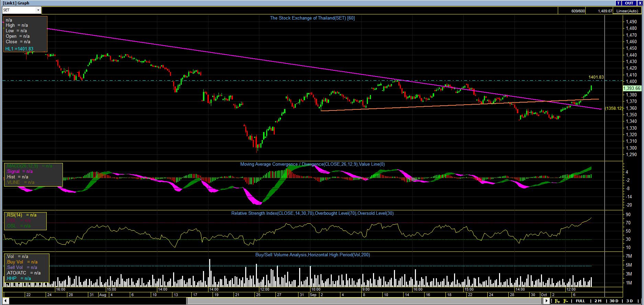
Task: Click the 'OSL = n/a' legend entry
Action: point(19,226)
